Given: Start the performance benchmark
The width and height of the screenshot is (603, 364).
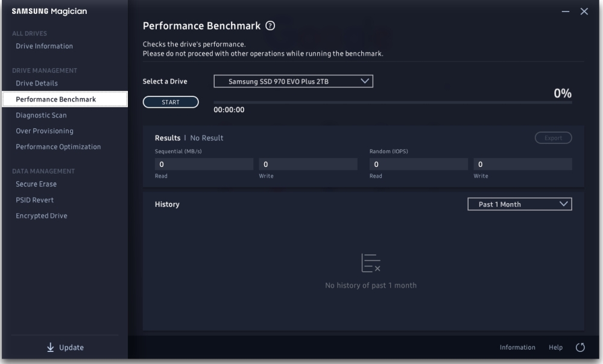Looking at the screenshot, I should pos(171,102).
